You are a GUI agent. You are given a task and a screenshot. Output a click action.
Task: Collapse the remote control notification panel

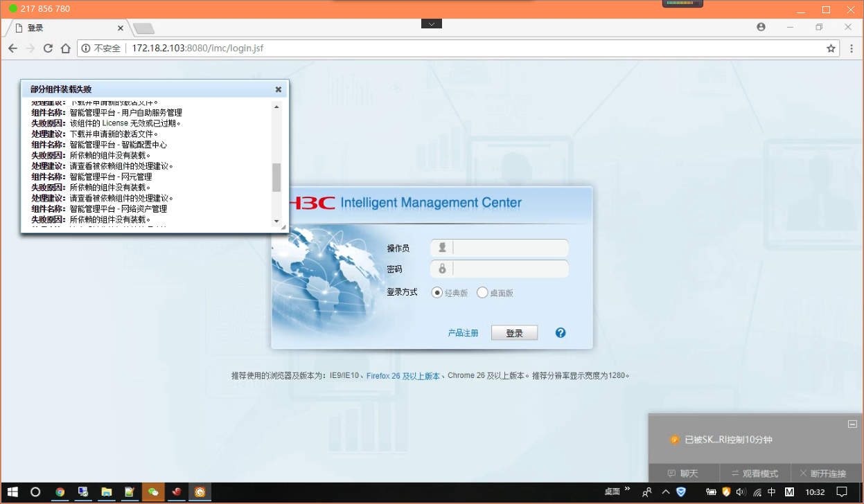[853, 424]
